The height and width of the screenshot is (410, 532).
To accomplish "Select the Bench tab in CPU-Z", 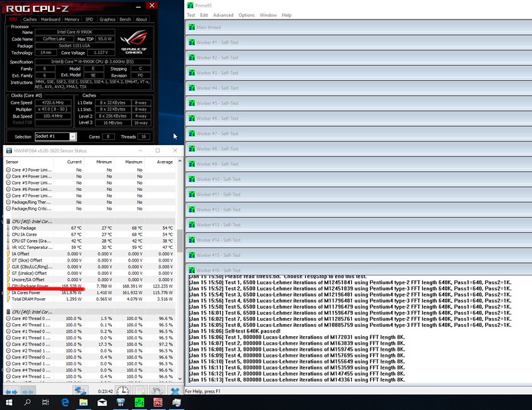I will (124, 19).
